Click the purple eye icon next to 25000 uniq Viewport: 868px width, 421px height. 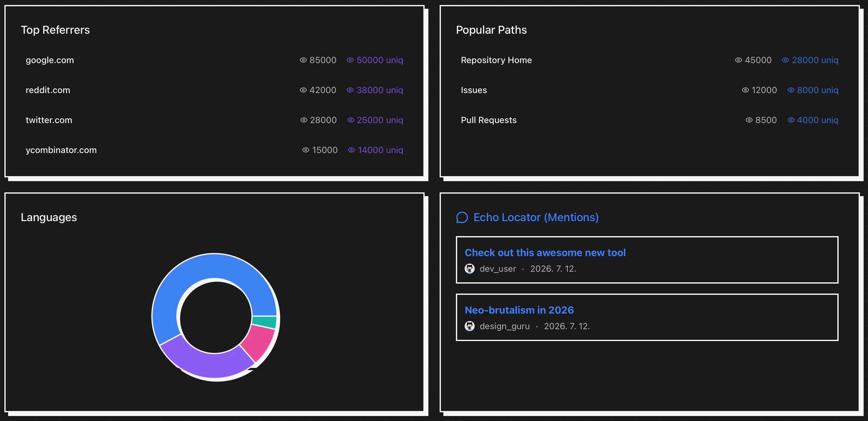coord(351,120)
